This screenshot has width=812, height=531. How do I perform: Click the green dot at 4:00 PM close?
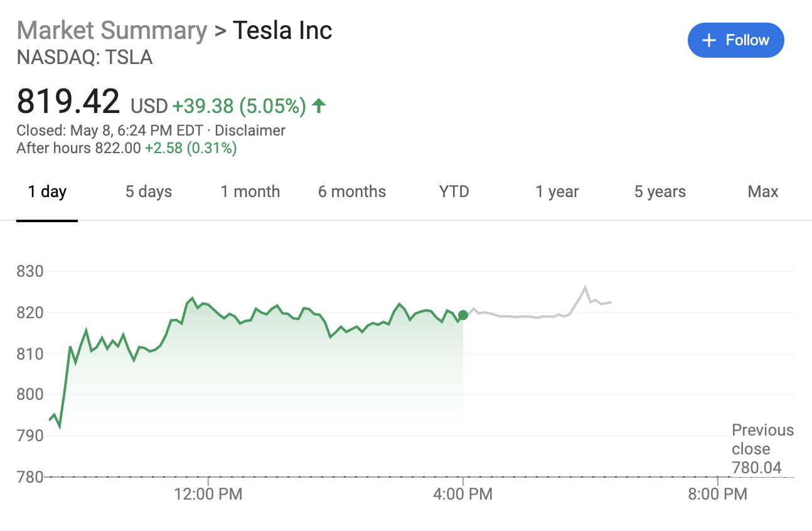click(x=462, y=315)
